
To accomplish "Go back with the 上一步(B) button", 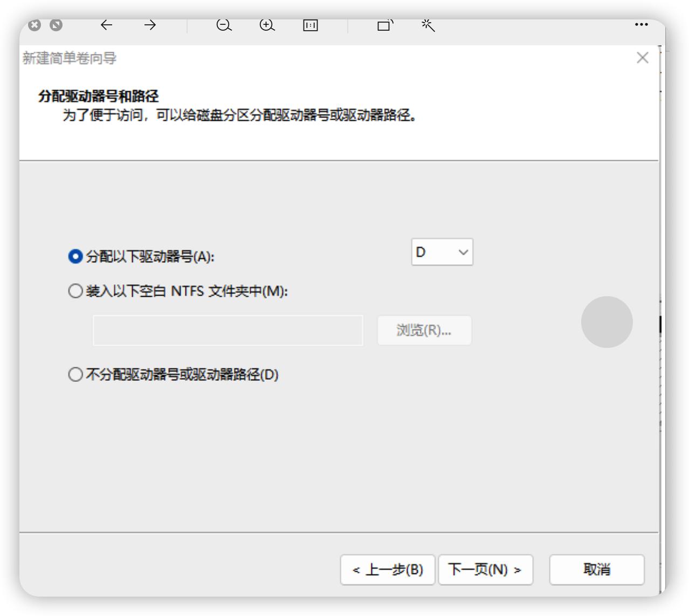I will [x=388, y=570].
